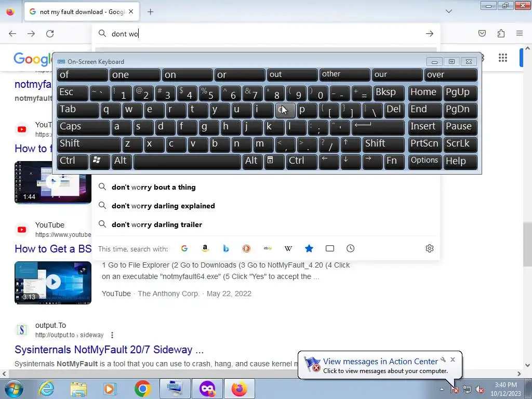Screen dimensions: 532x399
Task: Toggle Caps key on On-Screen Keyboard
Action: point(83,127)
